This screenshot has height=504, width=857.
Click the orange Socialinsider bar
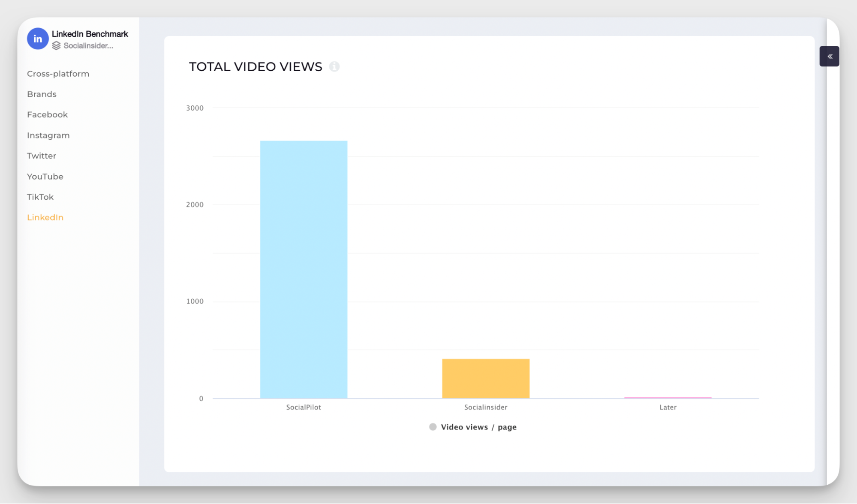[486, 379]
